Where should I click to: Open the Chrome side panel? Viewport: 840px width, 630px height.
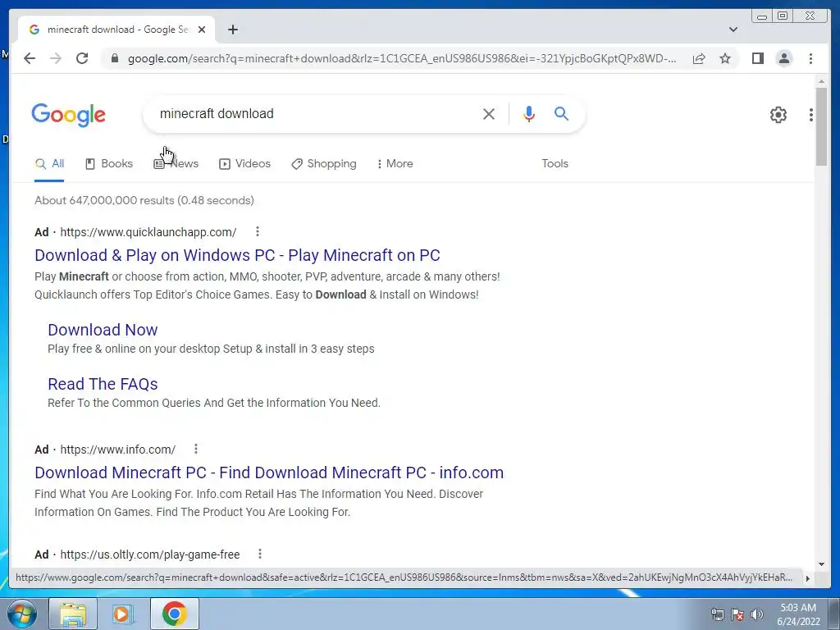[757, 58]
